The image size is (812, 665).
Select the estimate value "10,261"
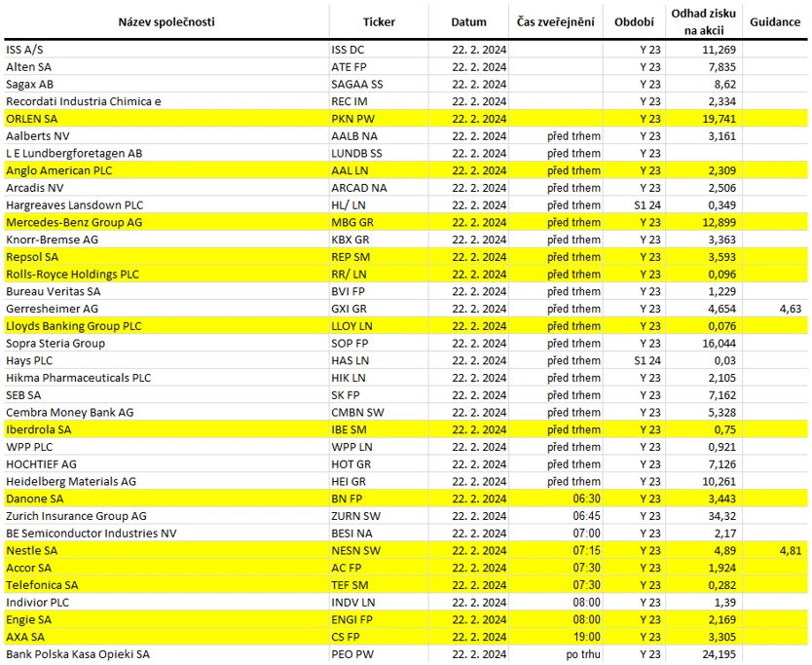click(x=719, y=482)
